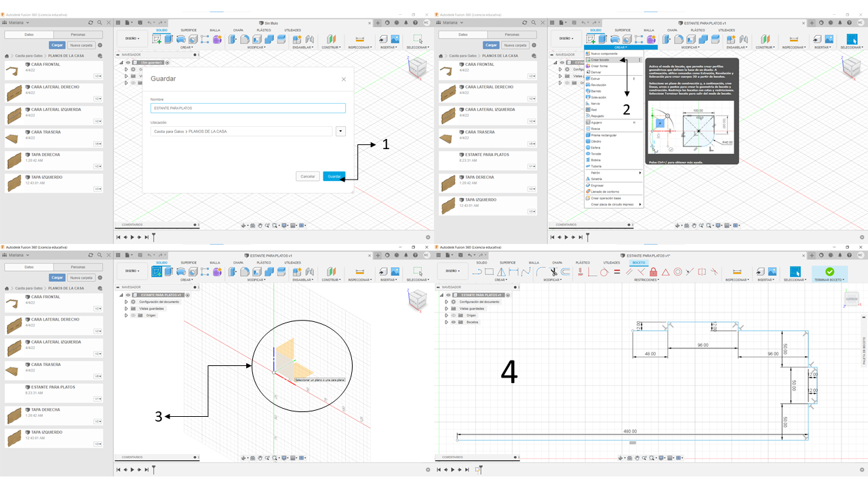Click Nueva carpeta in the Sin título window

coord(81,45)
